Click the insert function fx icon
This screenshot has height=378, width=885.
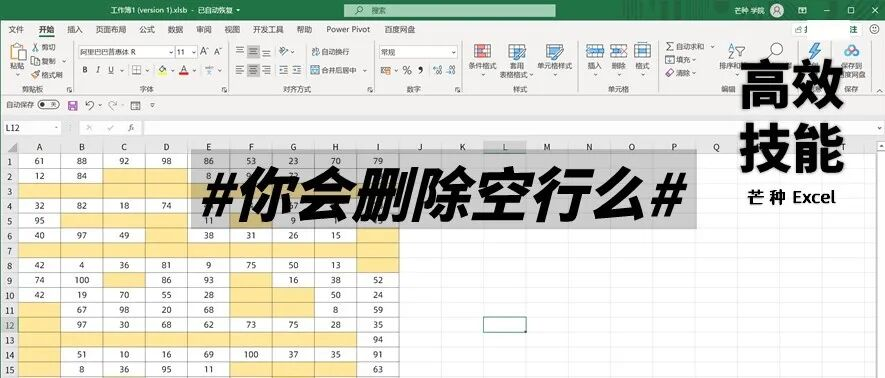coord(131,128)
